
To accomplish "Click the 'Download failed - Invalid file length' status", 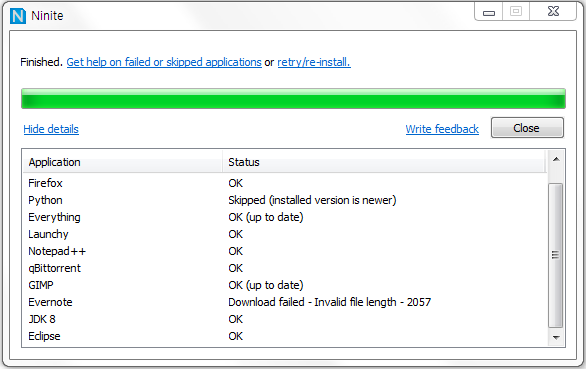I will click(330, 302).
